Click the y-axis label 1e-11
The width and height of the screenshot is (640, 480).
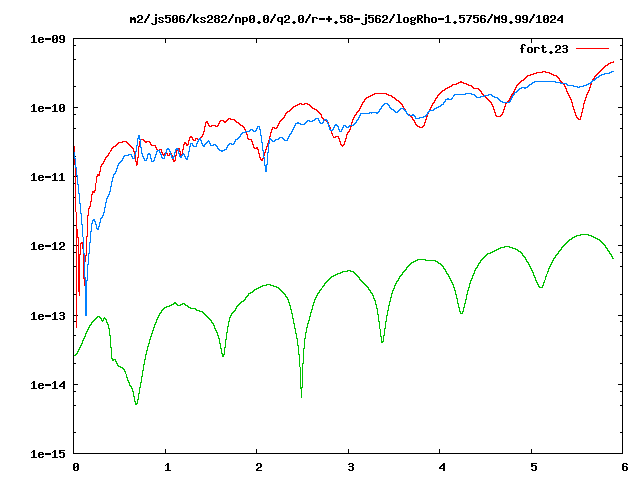click(48, 177)
